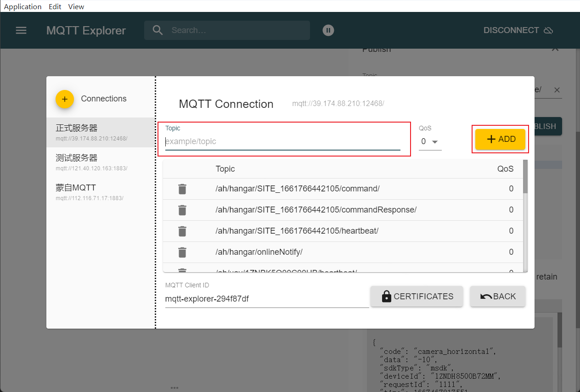Open the QoS dropdown

[x=430, y=142]
